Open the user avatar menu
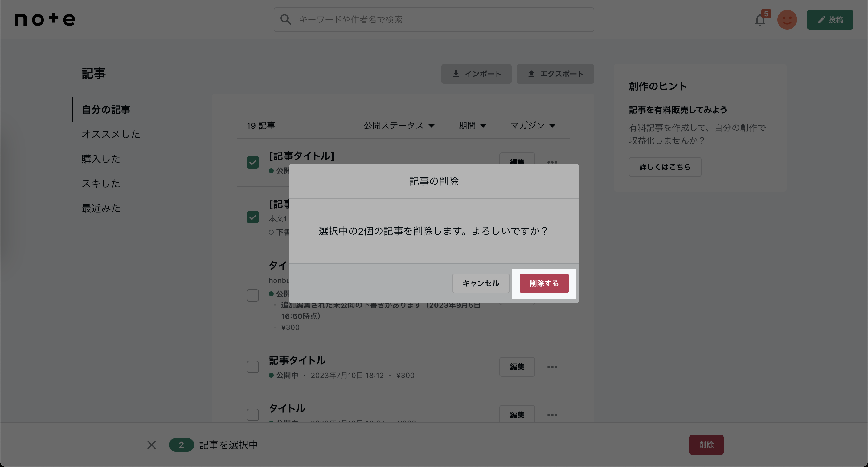The width and height of the screenshot is (868, 467). click(787, 20)
